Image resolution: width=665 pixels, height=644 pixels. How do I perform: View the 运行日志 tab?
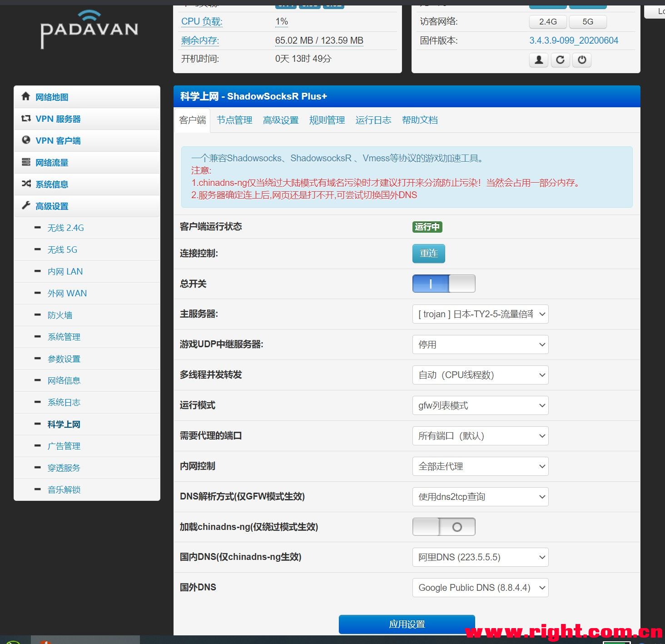pos(373,120)
